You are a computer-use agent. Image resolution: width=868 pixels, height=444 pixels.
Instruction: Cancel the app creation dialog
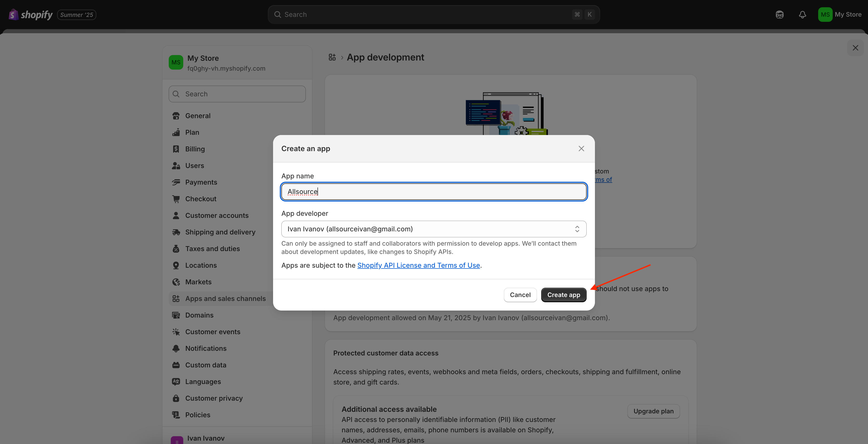[520, 295]
